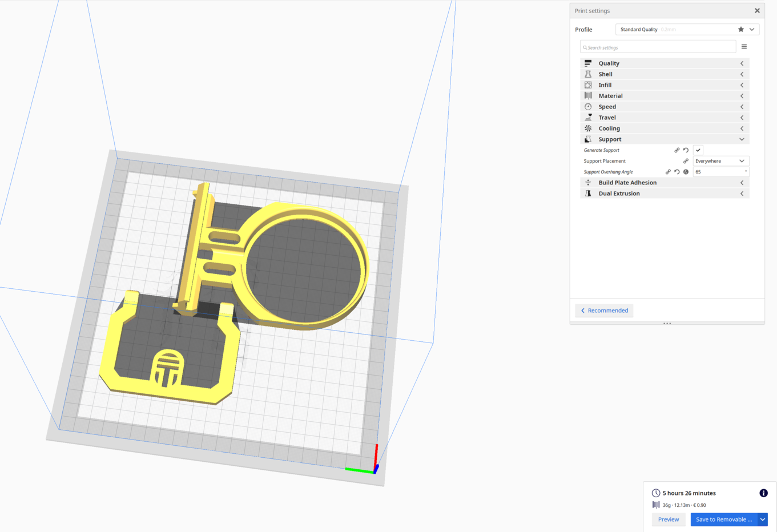
Task: Expand the Speed section chevron
Action: (x=742, y=107)
